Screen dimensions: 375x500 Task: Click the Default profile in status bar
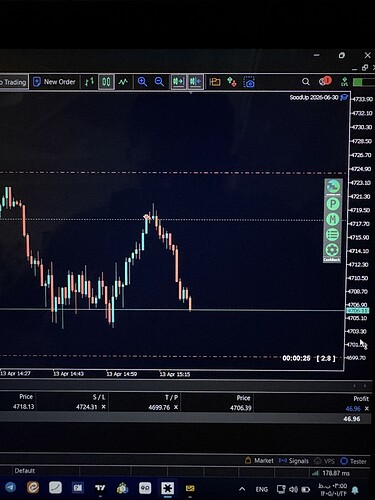tap(25, 471)
